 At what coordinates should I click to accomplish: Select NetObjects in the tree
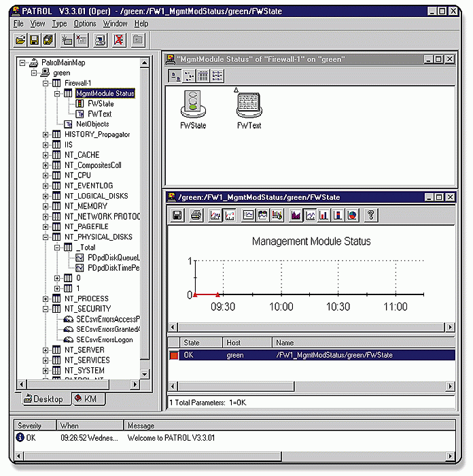point(92,124)
